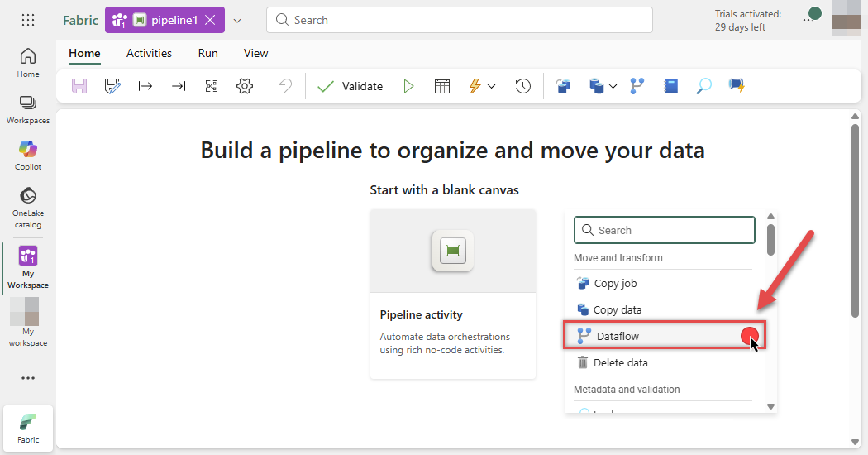
Task: Open the app launcher grid icon
Action: coord(28,20)
